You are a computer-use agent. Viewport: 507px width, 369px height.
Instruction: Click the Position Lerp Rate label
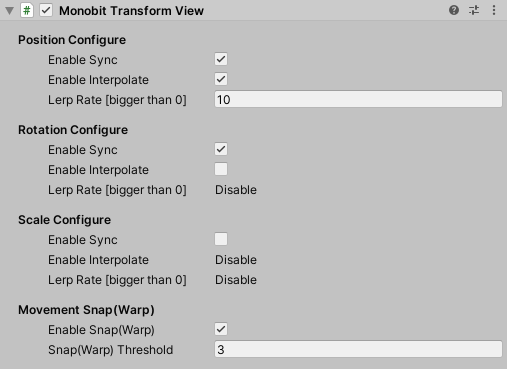pyautogui.click(x=117, y=100)
